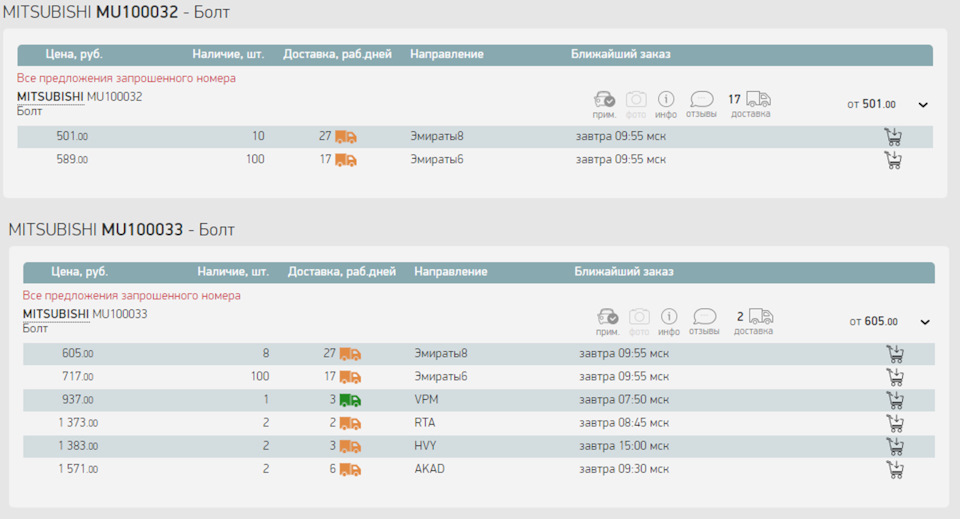Click the AKAD direction cell
The width and height of the screenshot is (960, 519).
[430, 469]
